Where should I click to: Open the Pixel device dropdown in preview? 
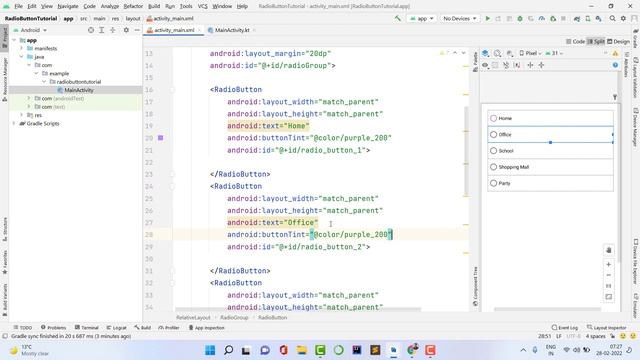tap(530, 53)
